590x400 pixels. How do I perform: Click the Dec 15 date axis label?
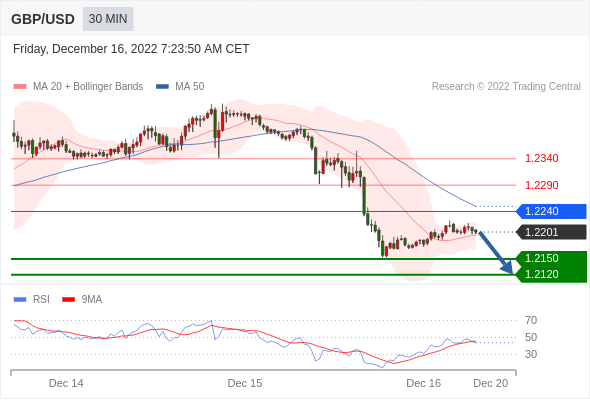pos(245,383)
